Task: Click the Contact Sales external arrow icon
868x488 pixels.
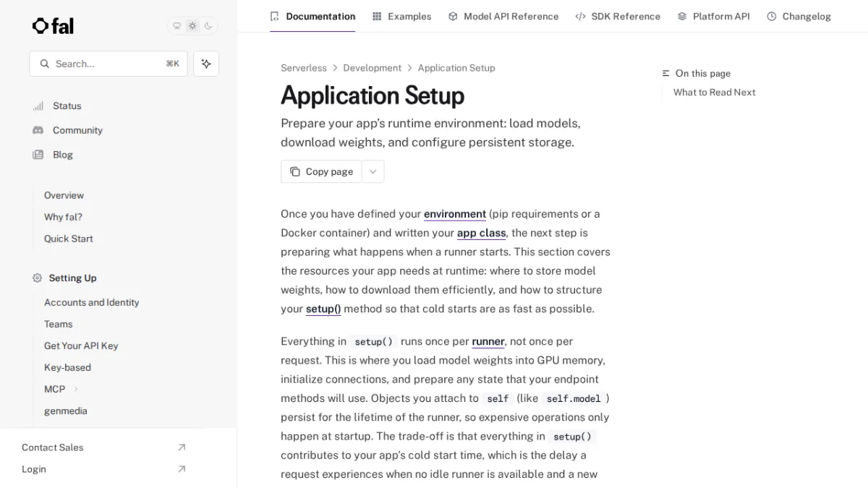Action: pos(182,448)
